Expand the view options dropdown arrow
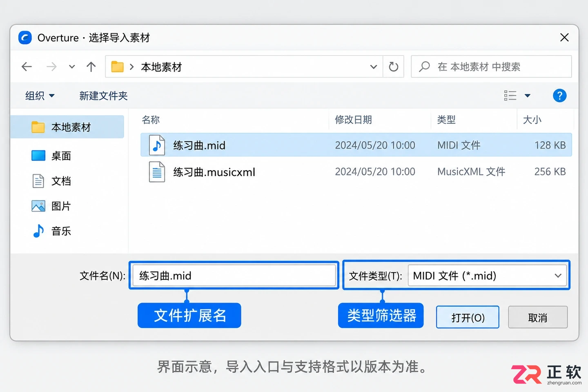This screenshot has width=588, height=392. (528, 96)
